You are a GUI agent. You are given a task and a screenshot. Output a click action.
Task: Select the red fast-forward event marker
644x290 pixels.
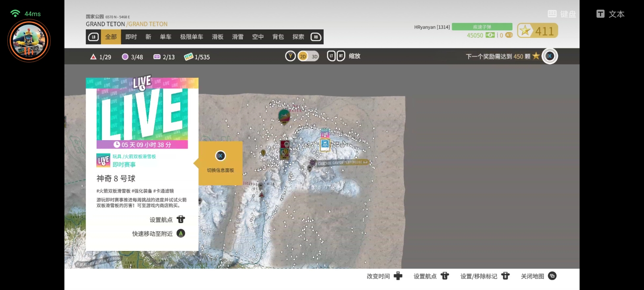285,144
